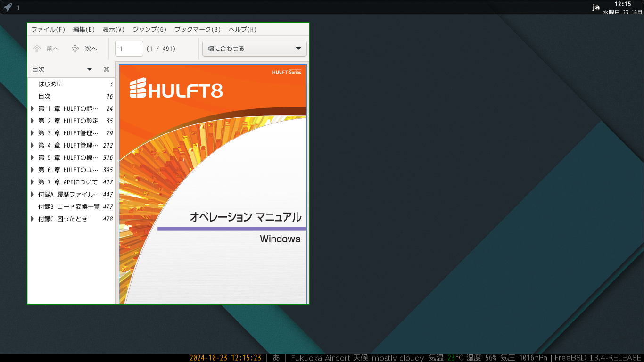
Task: Open the 編集(E) menu
Action: coord(84,29)
